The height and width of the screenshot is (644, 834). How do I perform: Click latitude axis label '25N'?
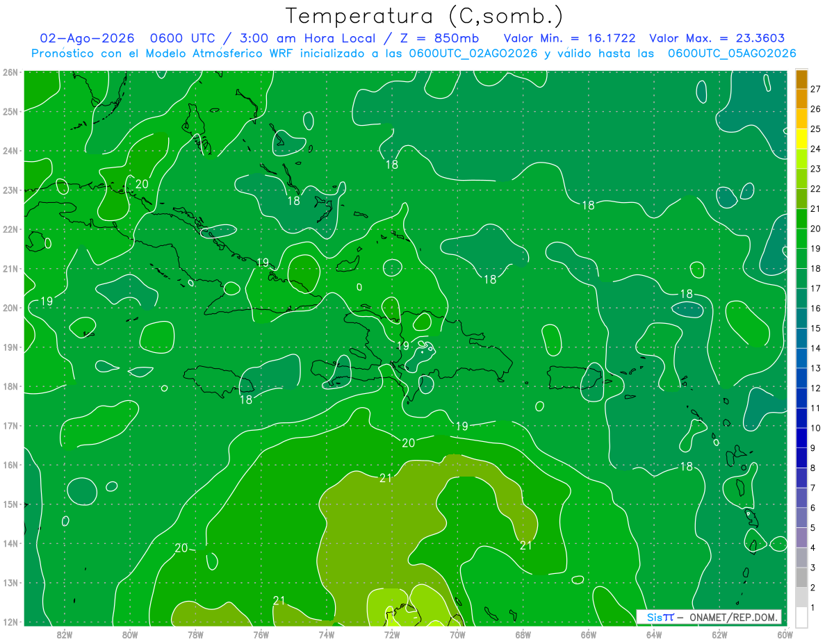pyautogui.click(x=10, y=111)
